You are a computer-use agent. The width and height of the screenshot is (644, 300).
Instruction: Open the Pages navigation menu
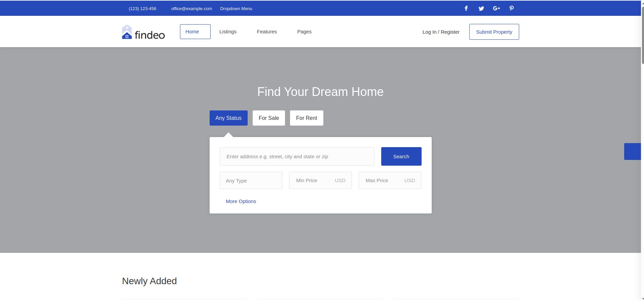pos(304,32)
